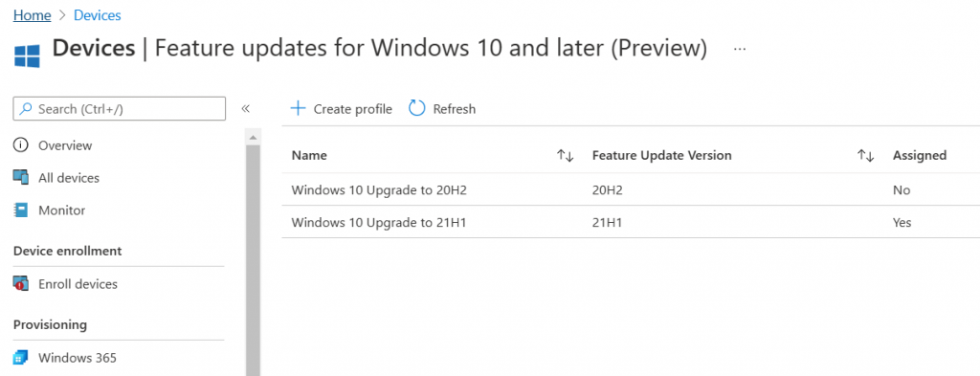The image size is (980, 376).
Task: Click the sidebar Search input field
Action: (120, 109)
